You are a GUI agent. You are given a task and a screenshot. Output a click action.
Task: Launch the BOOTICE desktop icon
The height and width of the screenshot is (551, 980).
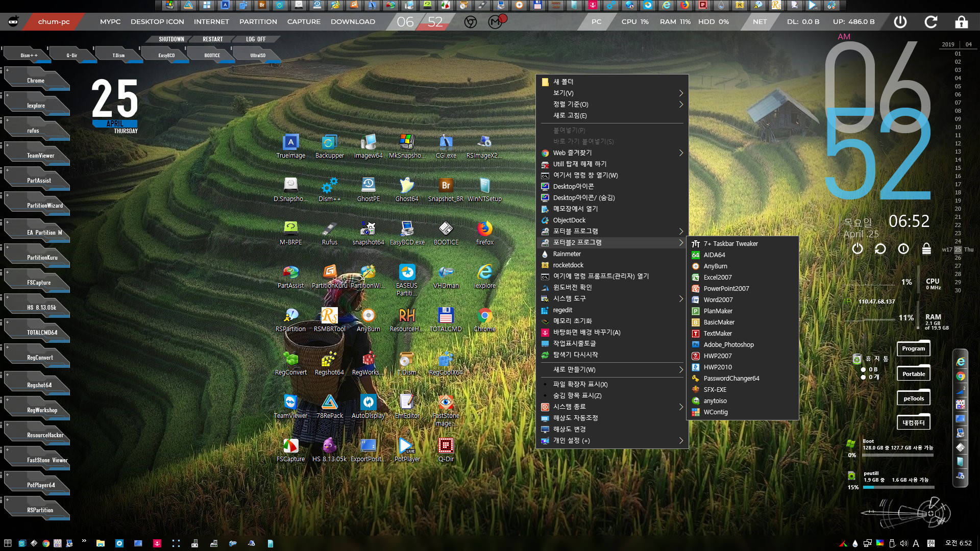[x=446, y=233]
